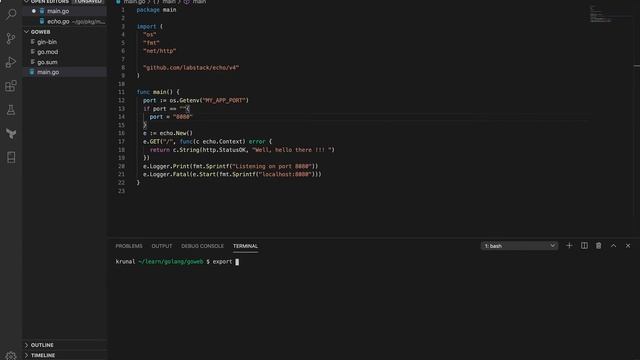This screenshot has height=360, width=640.
Task: Open the Source Control view
Action: coord(11,38)
